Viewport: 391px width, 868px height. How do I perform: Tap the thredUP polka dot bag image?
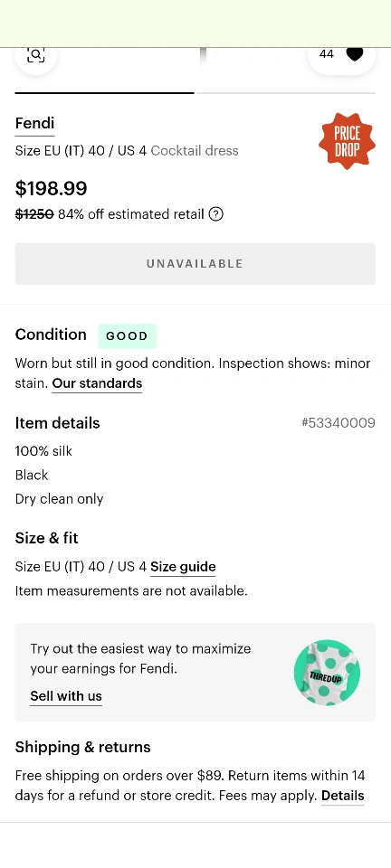[x=328, y=673]
